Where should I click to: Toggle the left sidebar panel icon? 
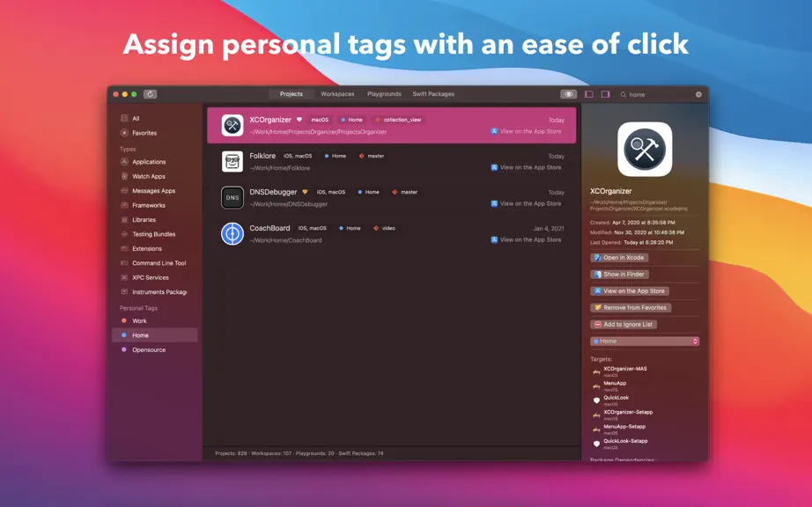(589, 94)
